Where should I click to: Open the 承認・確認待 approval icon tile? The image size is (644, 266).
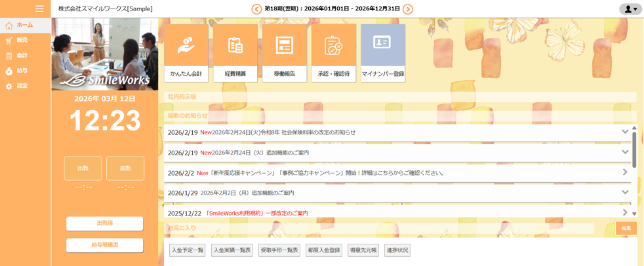334,53
